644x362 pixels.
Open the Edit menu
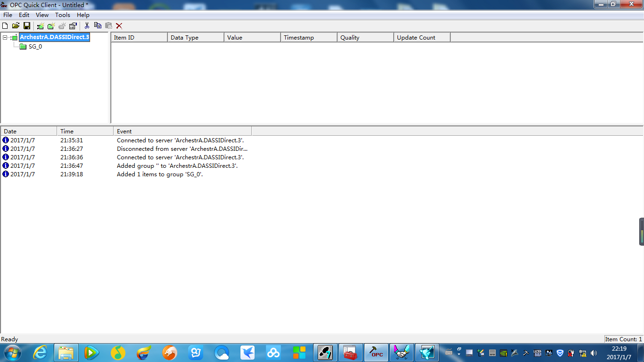coord(24,15)
